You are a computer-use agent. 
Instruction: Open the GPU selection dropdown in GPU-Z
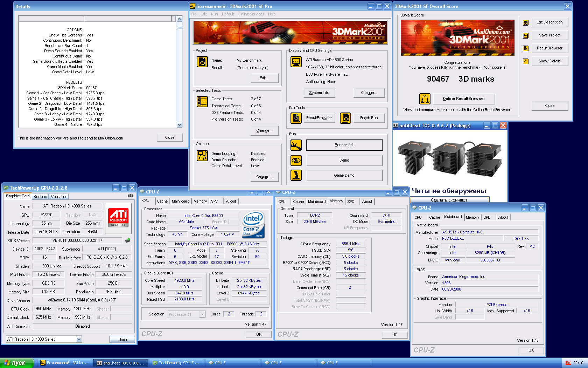[x=79, y=339]
